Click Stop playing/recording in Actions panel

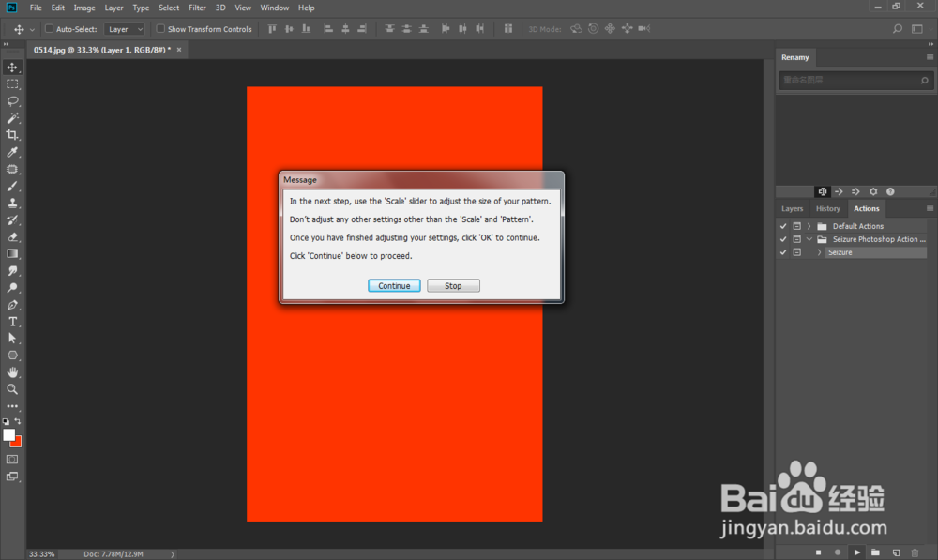818,552
